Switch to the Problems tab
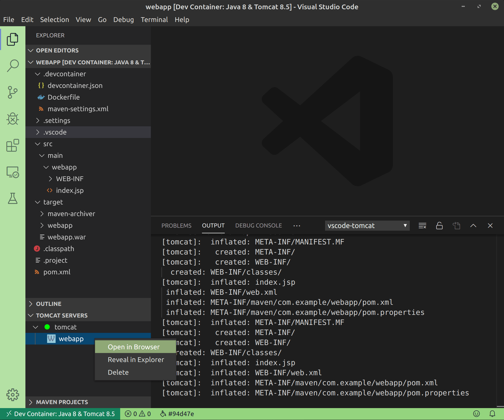This screenshot has width=504, height=420. click(176, 226)
